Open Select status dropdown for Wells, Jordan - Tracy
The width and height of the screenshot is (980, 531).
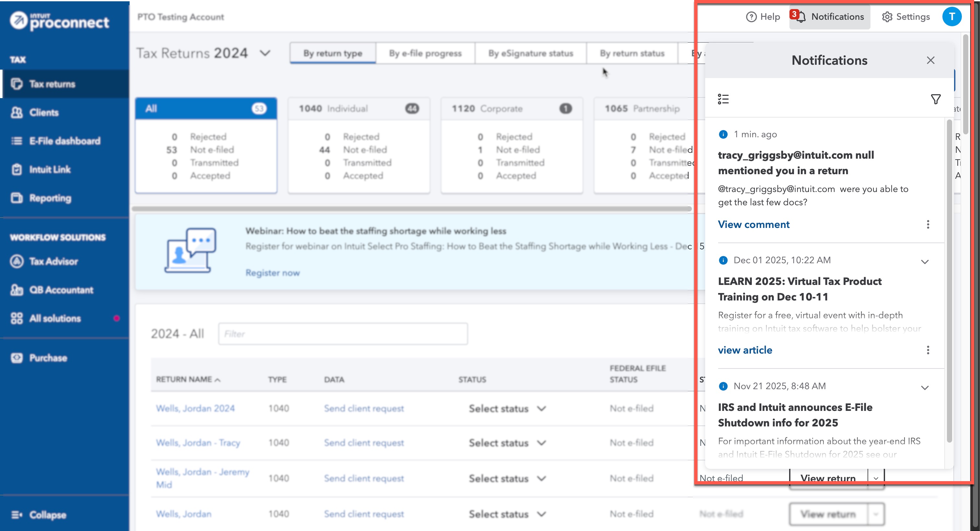click(x=507, y=443)
